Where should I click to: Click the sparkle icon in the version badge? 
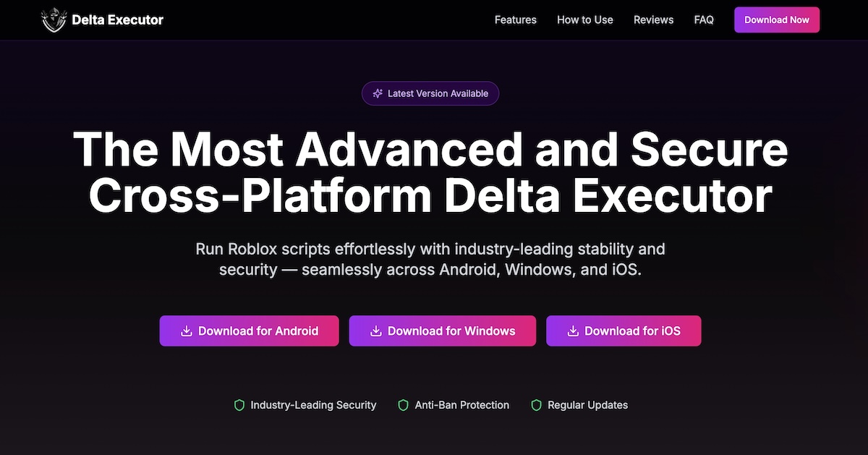pos(377,93)
